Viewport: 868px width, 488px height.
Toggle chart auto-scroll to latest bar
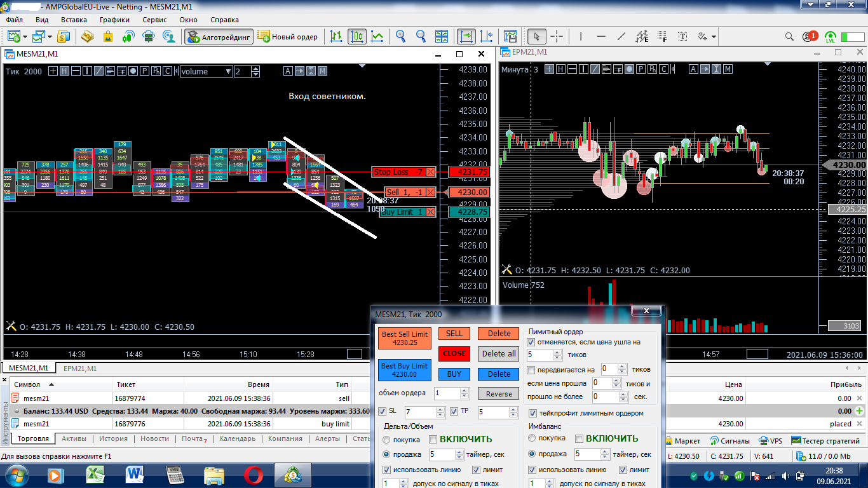pyautogui.click(x=466, y=36)
